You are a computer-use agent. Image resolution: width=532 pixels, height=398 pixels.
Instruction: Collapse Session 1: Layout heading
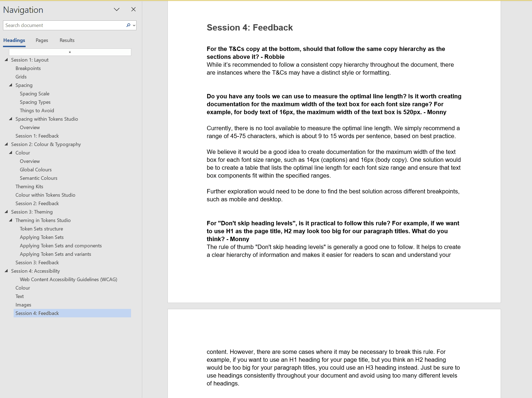[x=6, y=60]
